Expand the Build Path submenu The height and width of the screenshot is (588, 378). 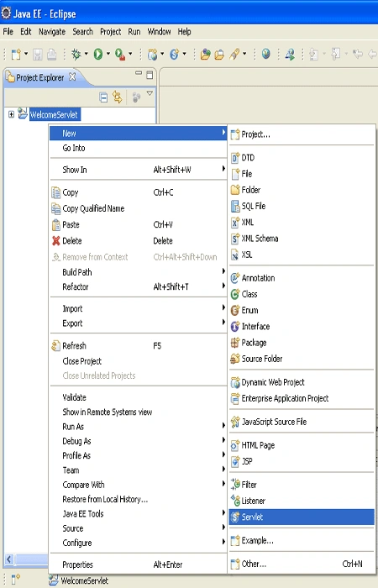(x=138, y=272)
